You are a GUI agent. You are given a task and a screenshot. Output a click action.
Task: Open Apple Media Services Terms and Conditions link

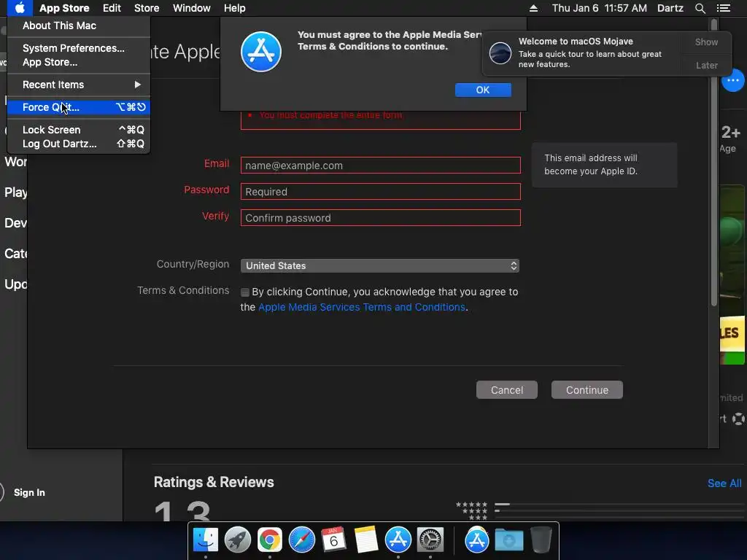click(x=362, y=307)
